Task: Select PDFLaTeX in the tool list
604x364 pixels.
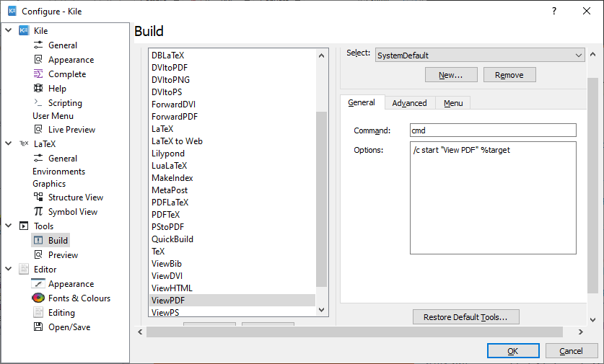Action: point(232,202)
